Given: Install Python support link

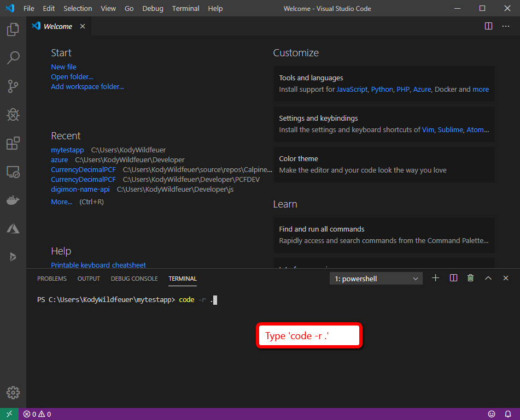Looking at the screenshot, I should coord(382,90).
